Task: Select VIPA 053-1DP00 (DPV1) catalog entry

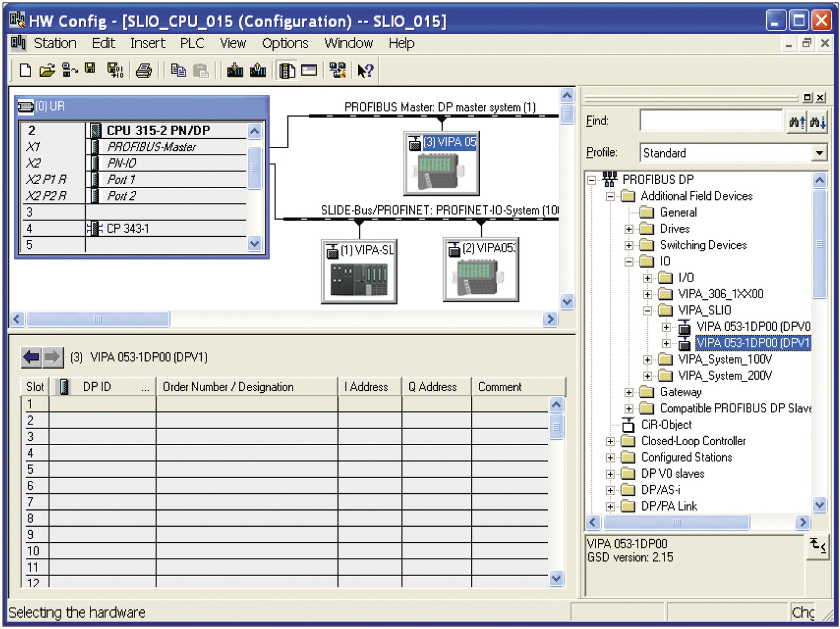Action: [753, 343]
